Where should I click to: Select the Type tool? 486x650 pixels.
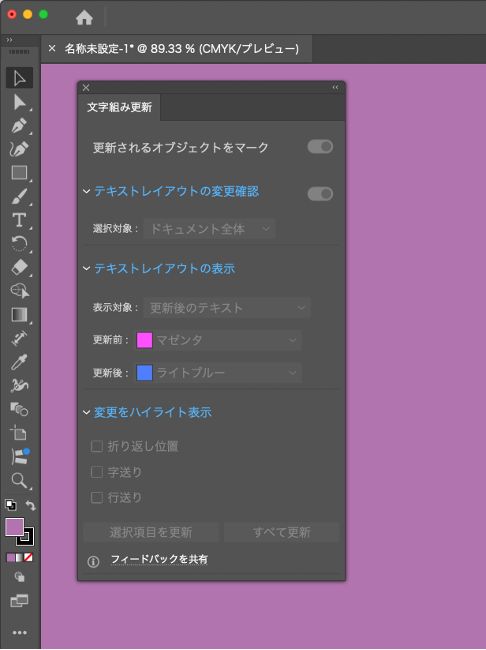pyautogui.click(x=19, y=220)
